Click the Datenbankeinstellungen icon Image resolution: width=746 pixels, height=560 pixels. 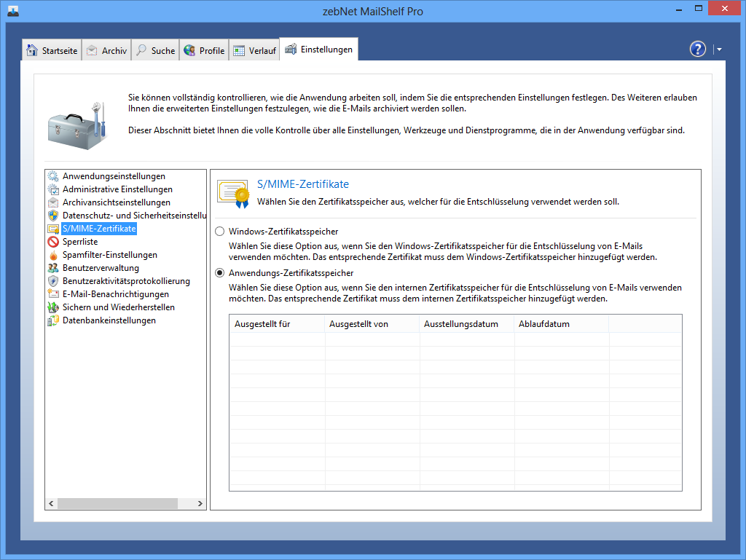[53, 320]
